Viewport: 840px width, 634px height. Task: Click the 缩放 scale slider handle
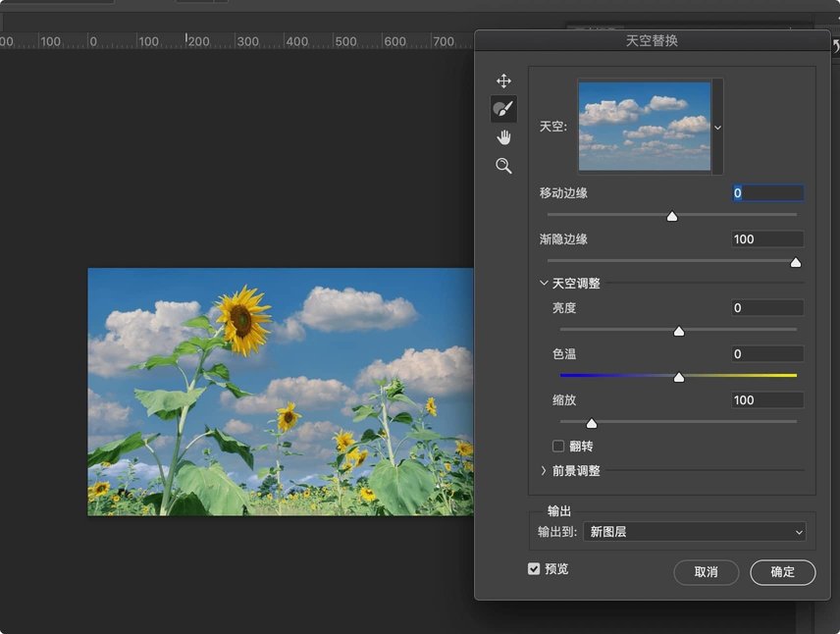click(x=592, y=423)
